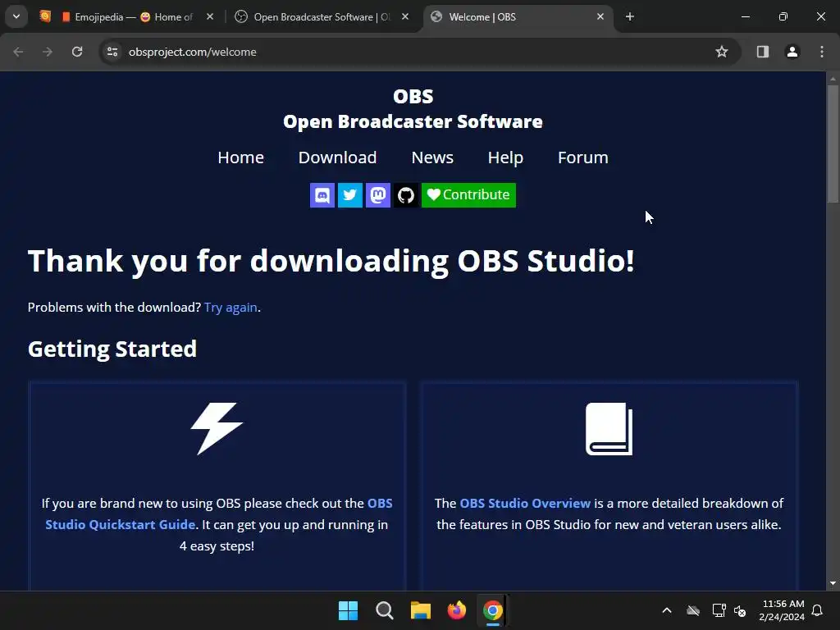Switch to the Emojipedia tab

click(x=127, y=17)
